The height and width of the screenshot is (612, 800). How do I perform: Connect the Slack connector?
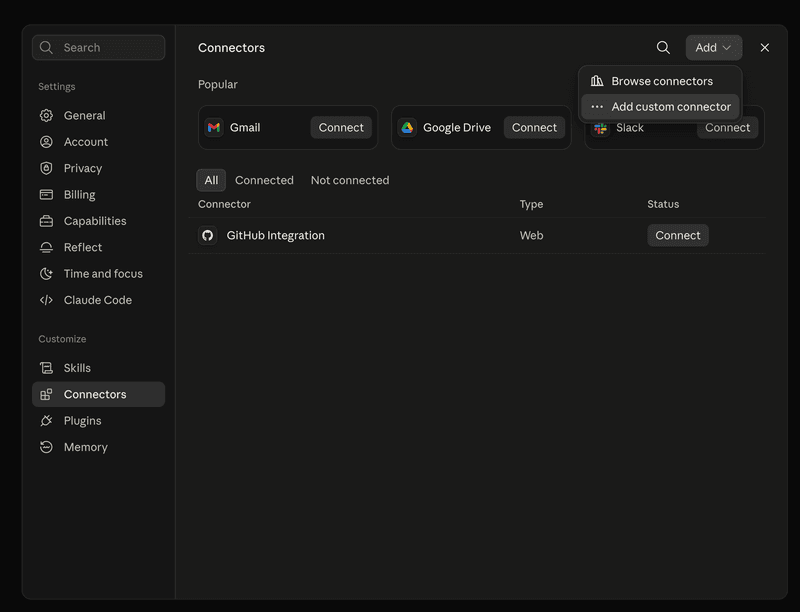[x=728, y=129]
